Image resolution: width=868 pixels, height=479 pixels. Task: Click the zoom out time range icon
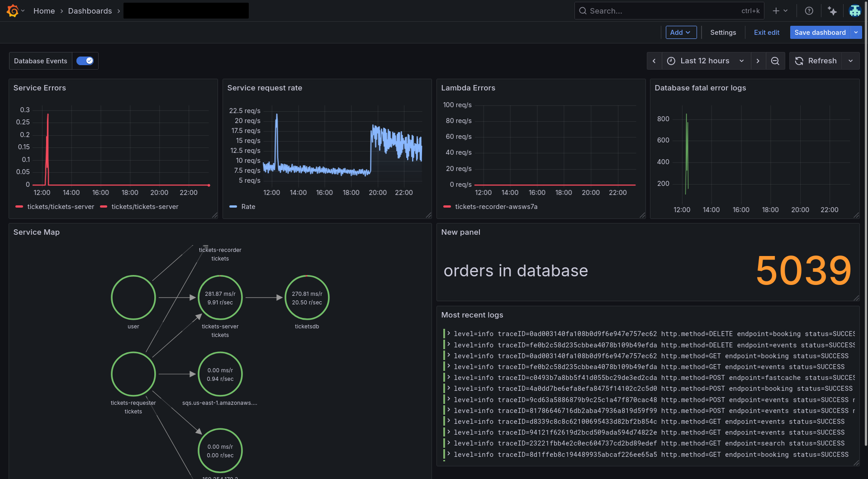775,61
